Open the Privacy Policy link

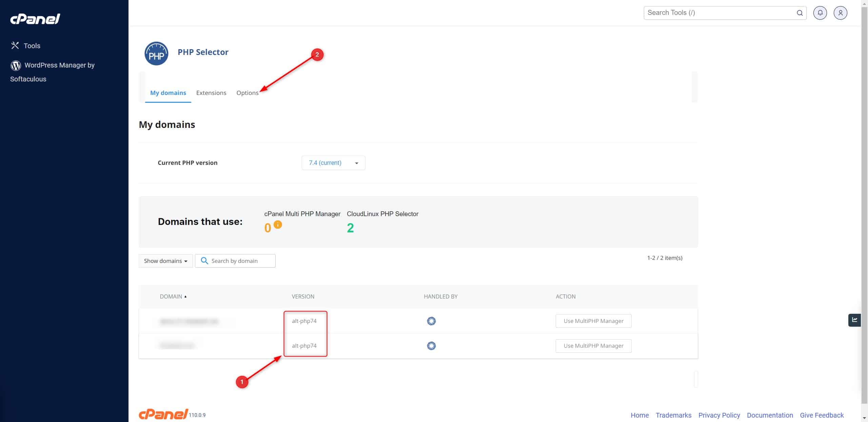click(719, 415)
